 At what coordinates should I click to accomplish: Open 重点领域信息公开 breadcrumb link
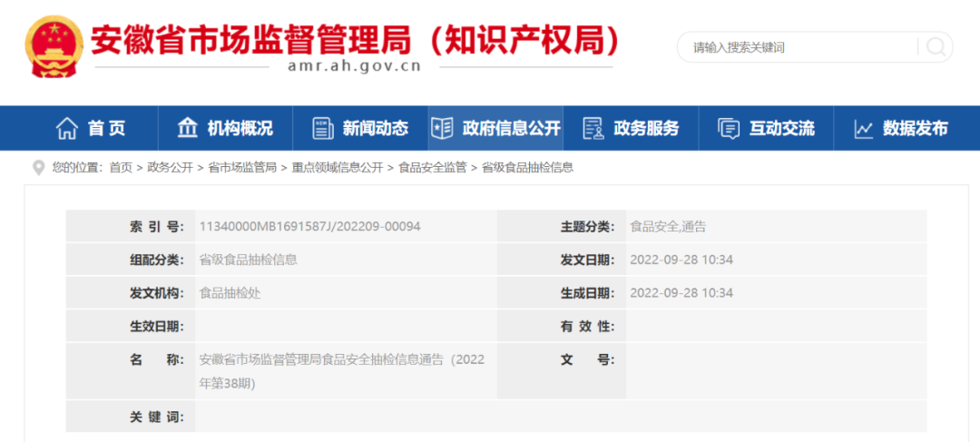tap(337, 168)
